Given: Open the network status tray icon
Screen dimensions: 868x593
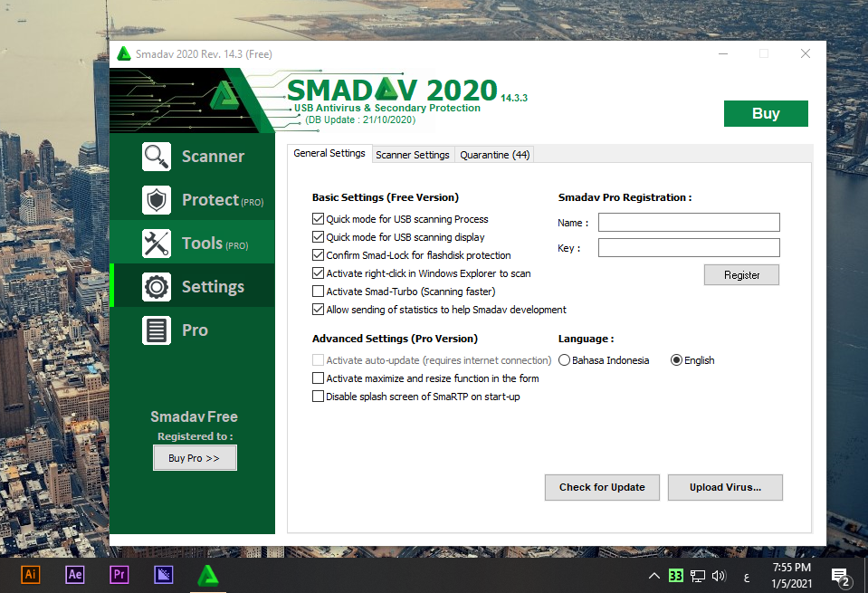Looking at the screenshot, I should 698,576.
